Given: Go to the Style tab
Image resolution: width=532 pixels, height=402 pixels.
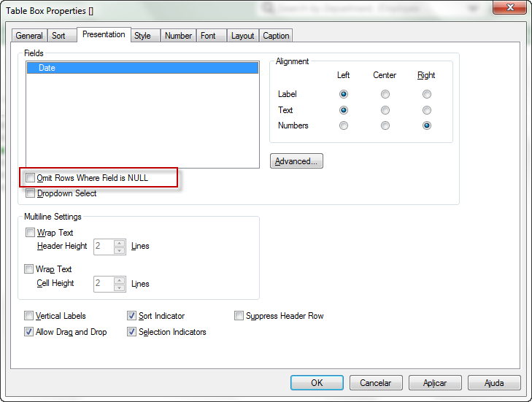Looking at the screenshot, I should 145,36.
